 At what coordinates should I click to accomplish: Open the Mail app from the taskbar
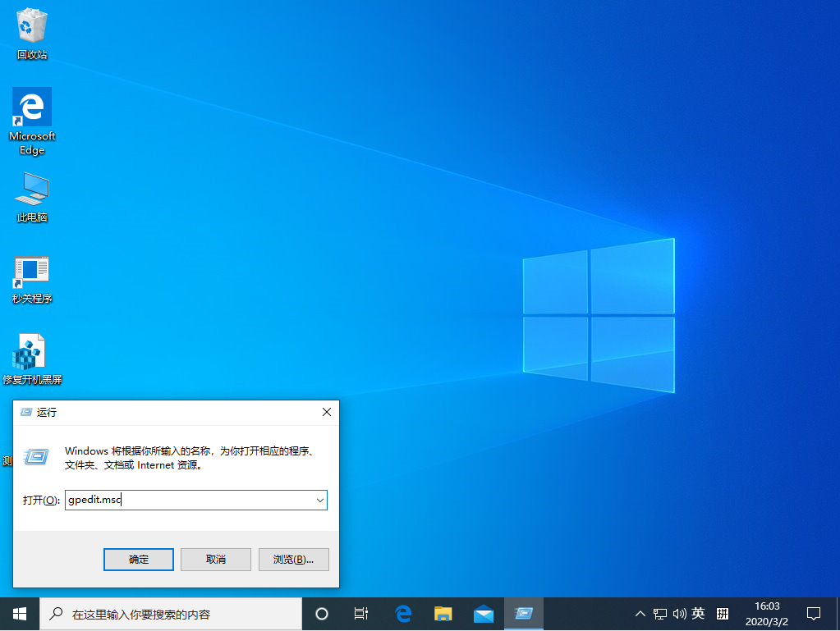point(484,613)
